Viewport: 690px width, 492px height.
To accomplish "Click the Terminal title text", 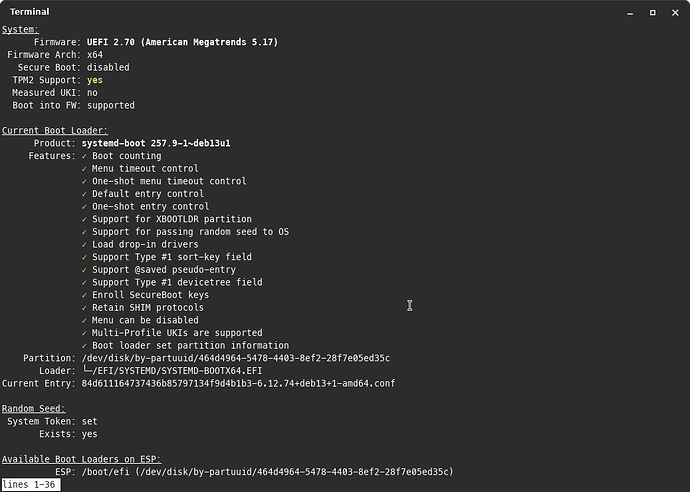I will pyautogui.click(x=30, y=12).
